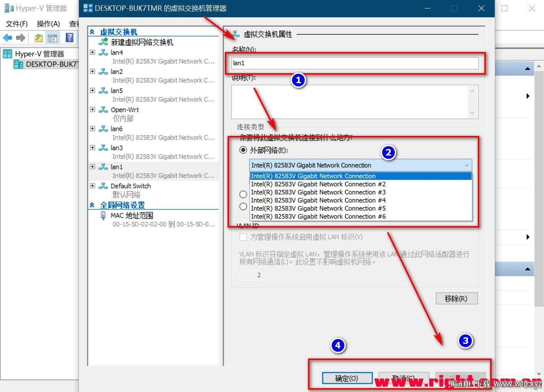The image size is (544, 392).
Task: Click the lan6 switch network icon
Action: click(x=103, y=129)
